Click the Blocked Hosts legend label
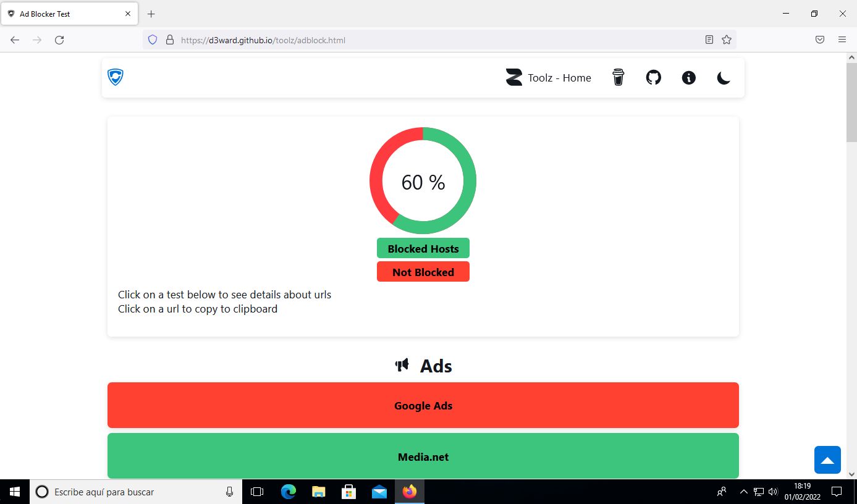The width and height of the screenshot is (857, 504). pos(423,248)
